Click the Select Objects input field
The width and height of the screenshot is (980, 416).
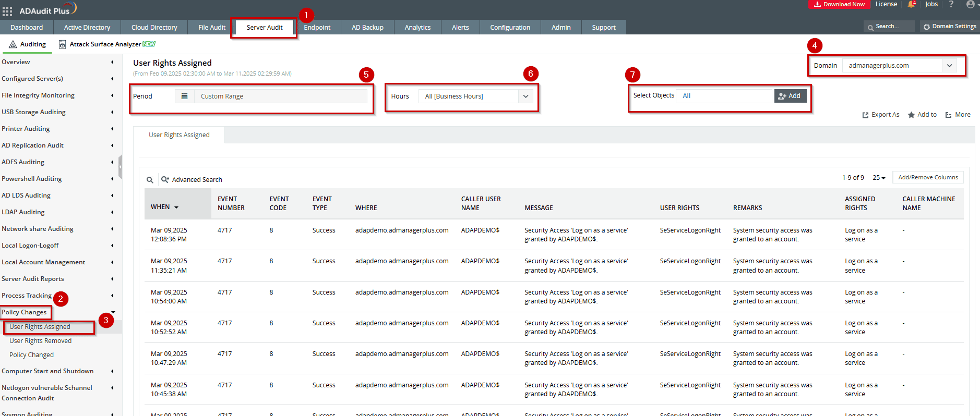coord(723,96)
